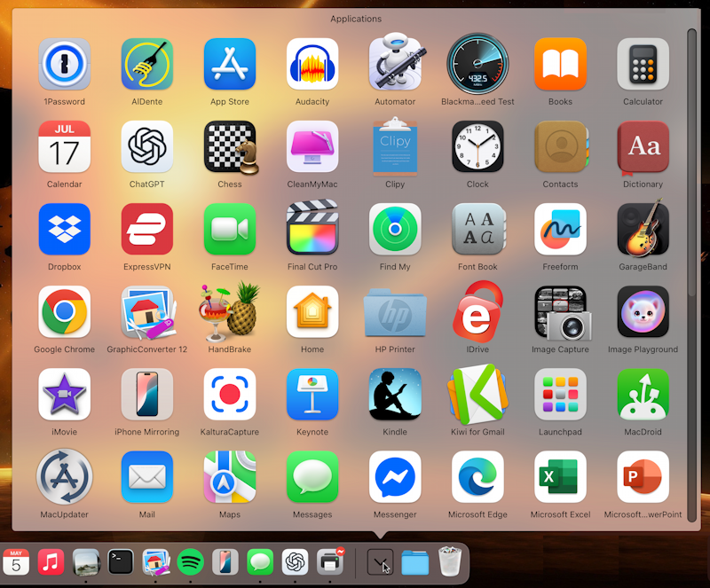The image size is (710, 588).
Task: Click the green Messages icon in the Dock
Action: [x=260, y=561]
